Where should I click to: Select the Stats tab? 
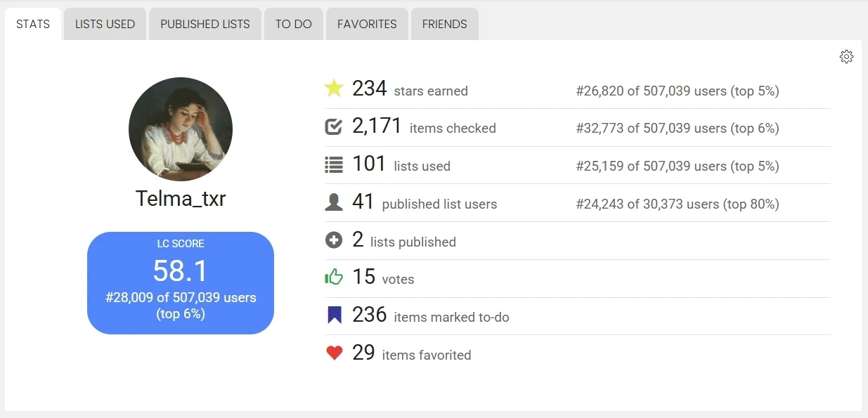pyautogui.click(x=33, y=24)
